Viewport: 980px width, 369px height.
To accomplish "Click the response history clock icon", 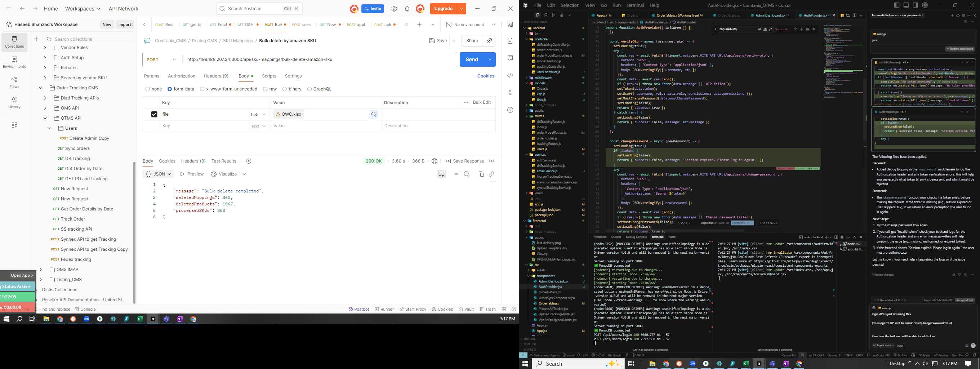I will coord(249,161).
